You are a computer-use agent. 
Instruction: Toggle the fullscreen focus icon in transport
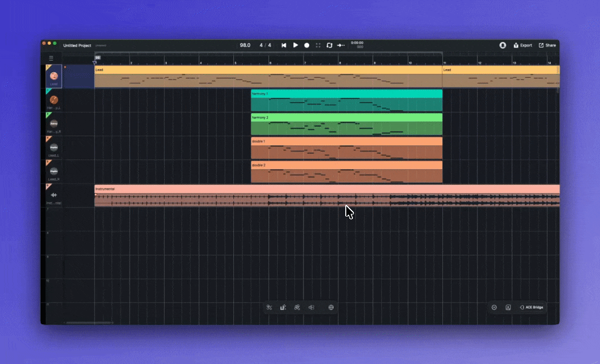click(x=318, y=45)
